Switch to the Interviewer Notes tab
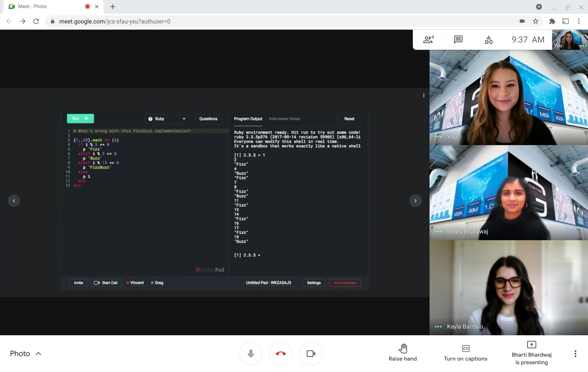Screen dimensions: 588x372 point(284,119)
